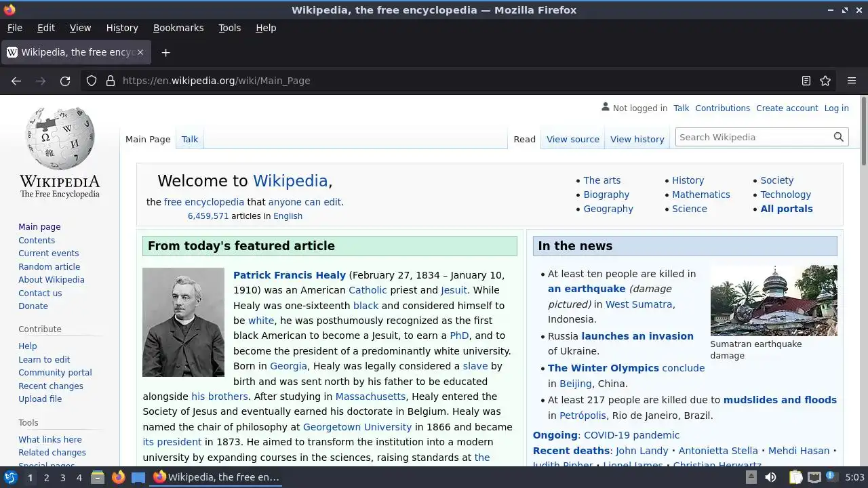Select the Main Page tab
The height and width of the screenshot is (488, 868).
tap(148, 139)
